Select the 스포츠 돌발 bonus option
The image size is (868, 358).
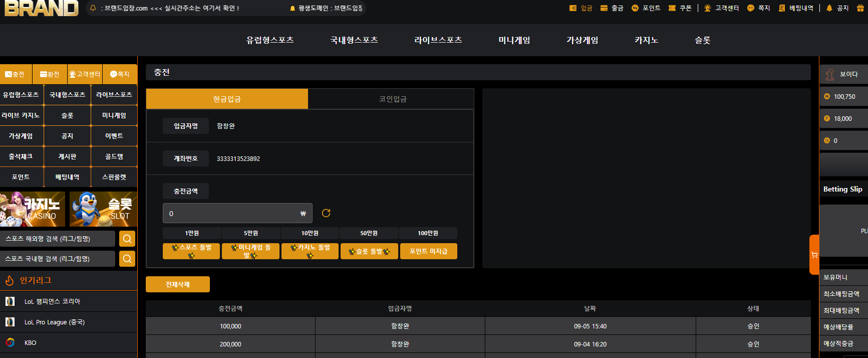pyautogui.click(x=191, y=251)
